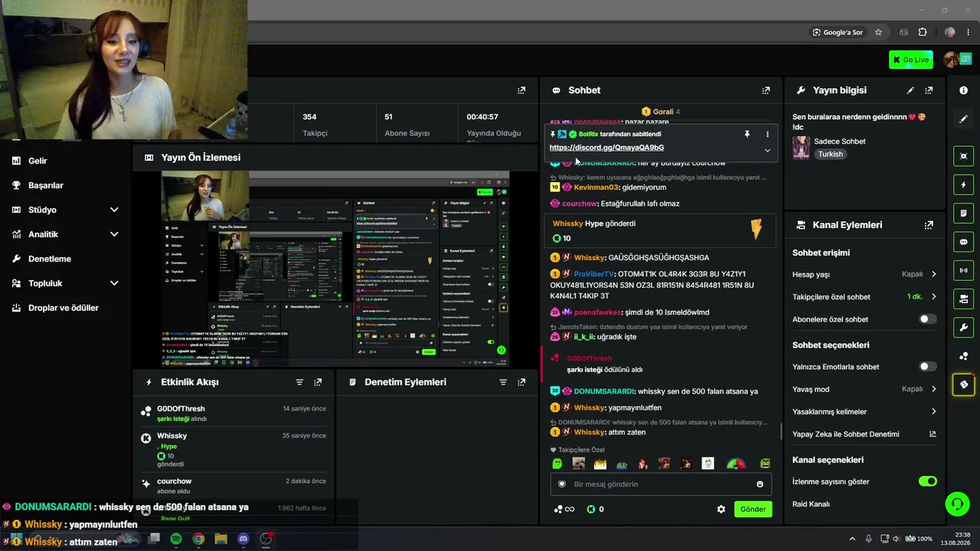Screen dimensions: 980x551
Task: Open the profile avatar menu
Action: coord(952,60)
